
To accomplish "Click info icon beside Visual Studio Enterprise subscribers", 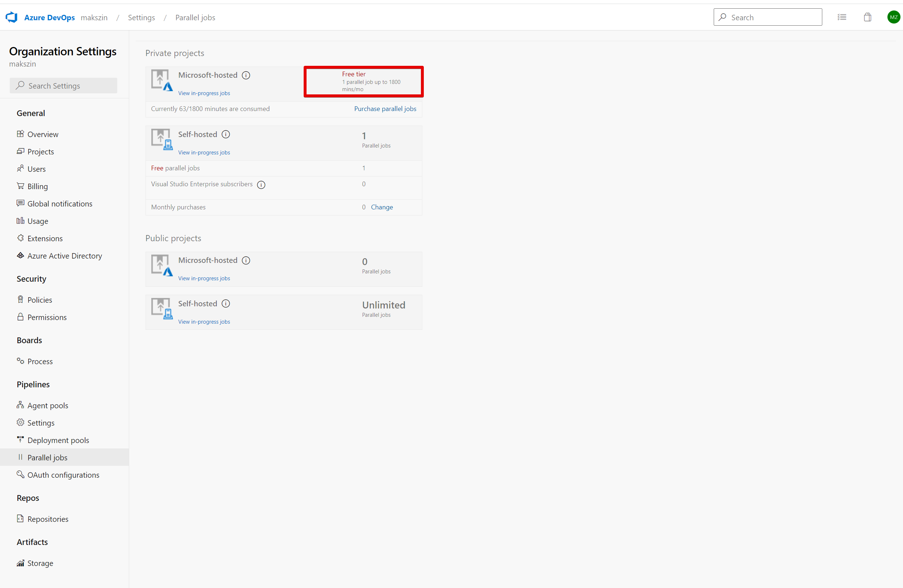I will pos(261,185).
